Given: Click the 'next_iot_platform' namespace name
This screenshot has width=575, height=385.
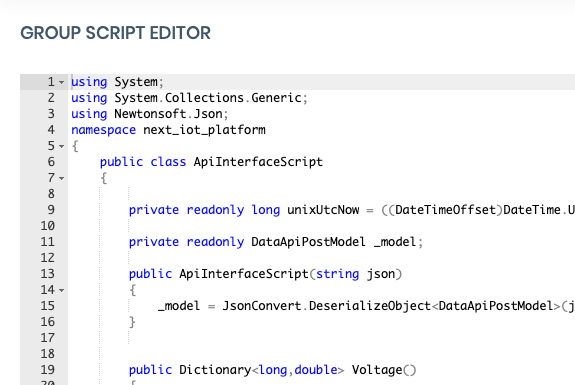Looking at the screenshot, I should [204, 130].
